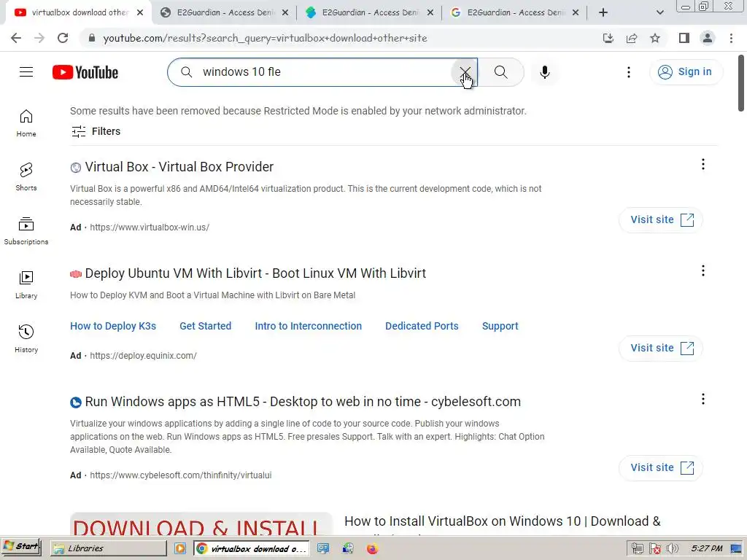Share this page icon in address bar
The height and width of the screenshot is (560, 747).
tap(632, 38)
